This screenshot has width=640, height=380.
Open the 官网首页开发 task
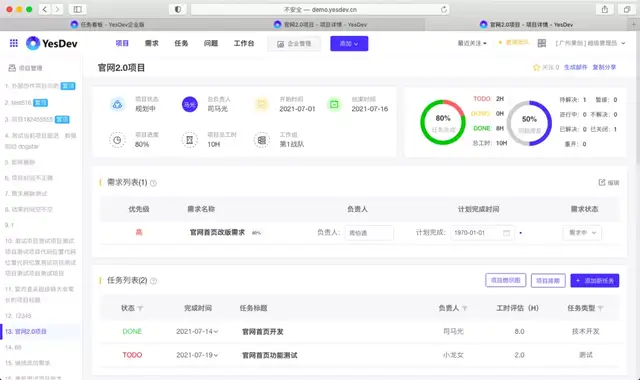(x=262, y=331)
